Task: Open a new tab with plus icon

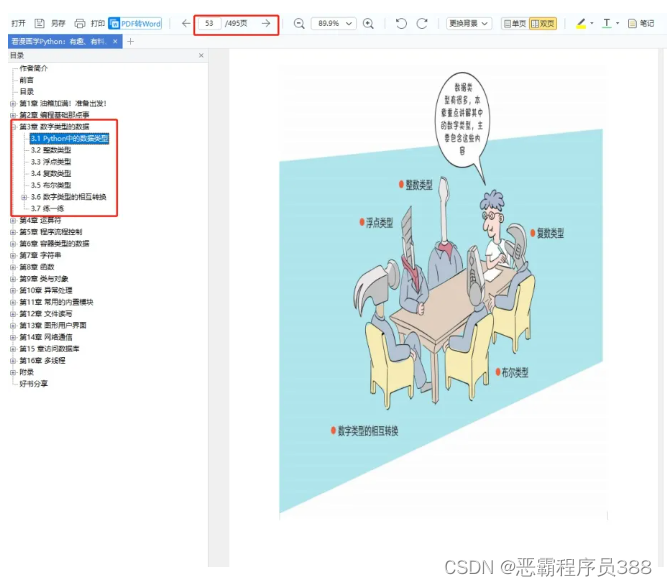Action: [x=131, y=42]
